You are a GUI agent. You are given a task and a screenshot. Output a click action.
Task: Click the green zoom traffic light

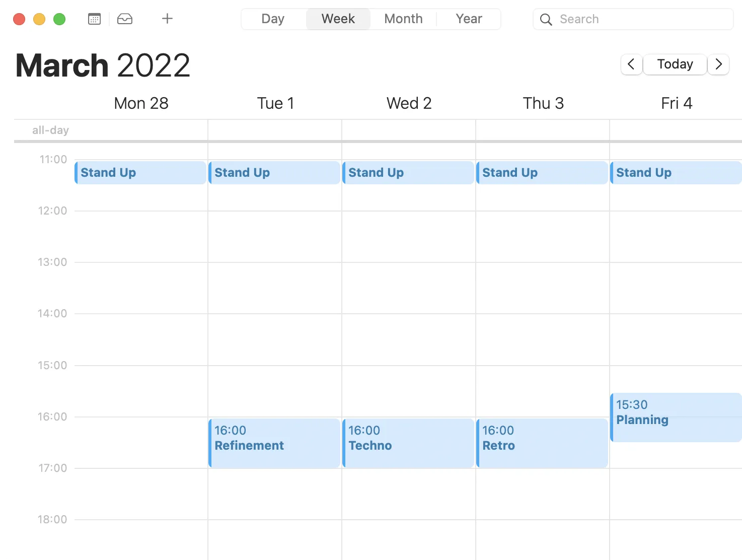59,19
